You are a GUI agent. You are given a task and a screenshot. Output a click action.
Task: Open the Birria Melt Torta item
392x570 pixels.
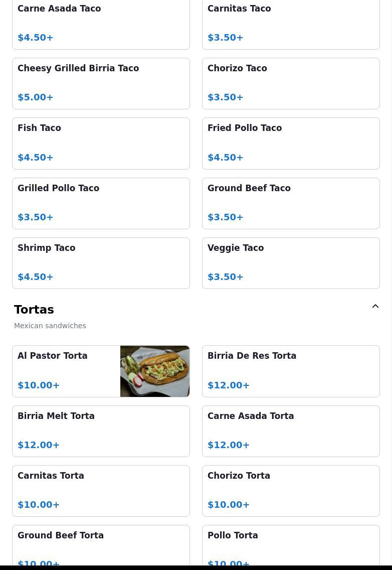[101, 431]
